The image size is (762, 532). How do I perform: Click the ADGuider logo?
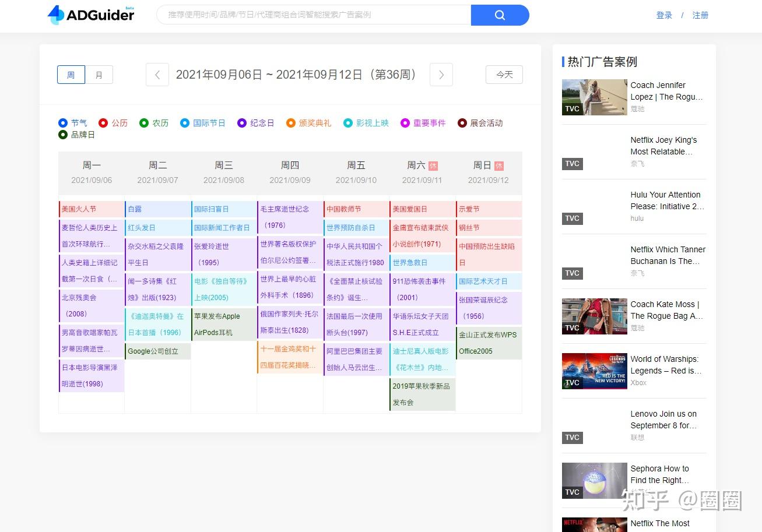[91, 15]
